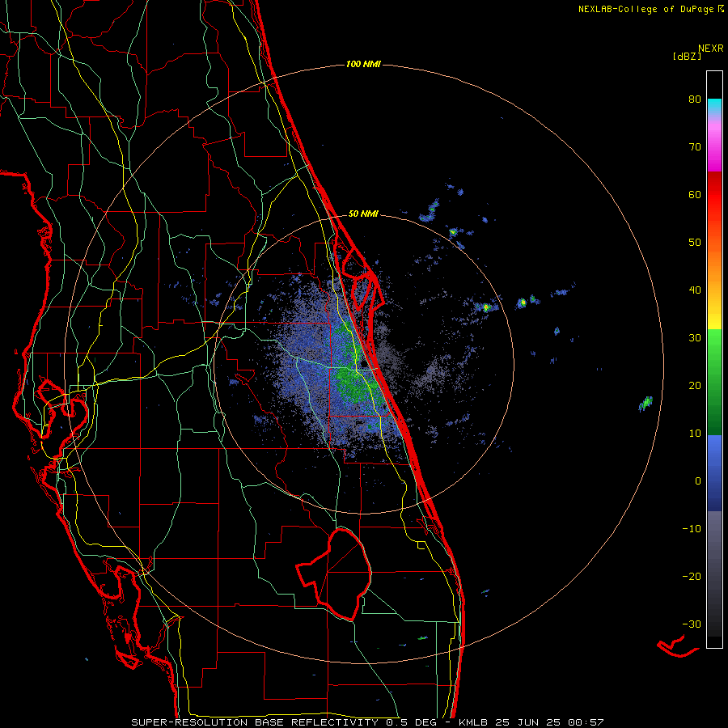Viewport: 728px width, 728px height.
Task: Click the 100 NMI range ring label
Action: coord(363,64)
